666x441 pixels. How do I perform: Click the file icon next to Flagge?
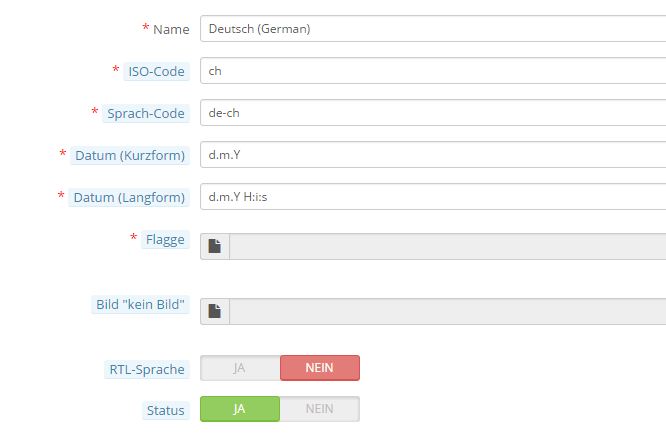214,246
